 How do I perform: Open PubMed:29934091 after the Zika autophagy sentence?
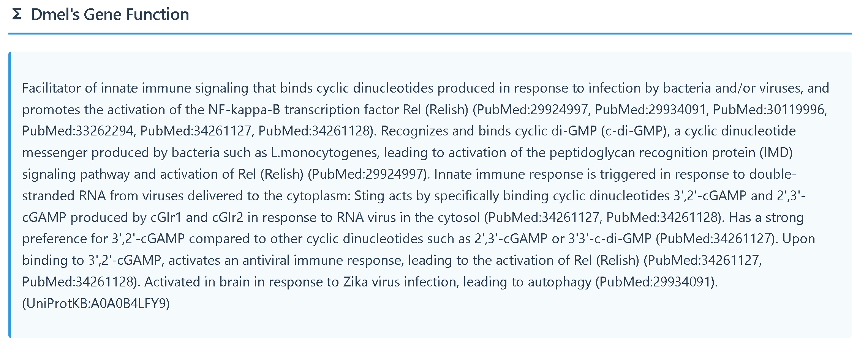(x=656, y=282)
